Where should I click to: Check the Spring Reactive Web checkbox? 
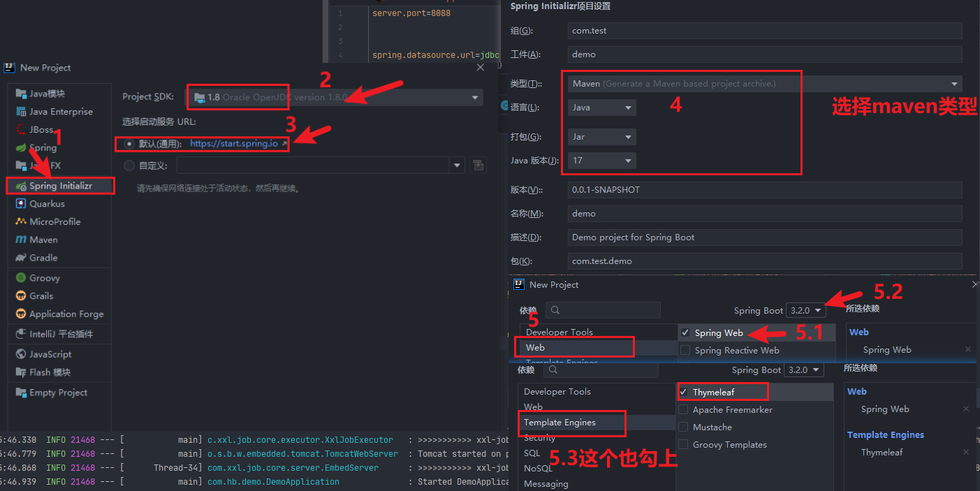coord(685,351)
